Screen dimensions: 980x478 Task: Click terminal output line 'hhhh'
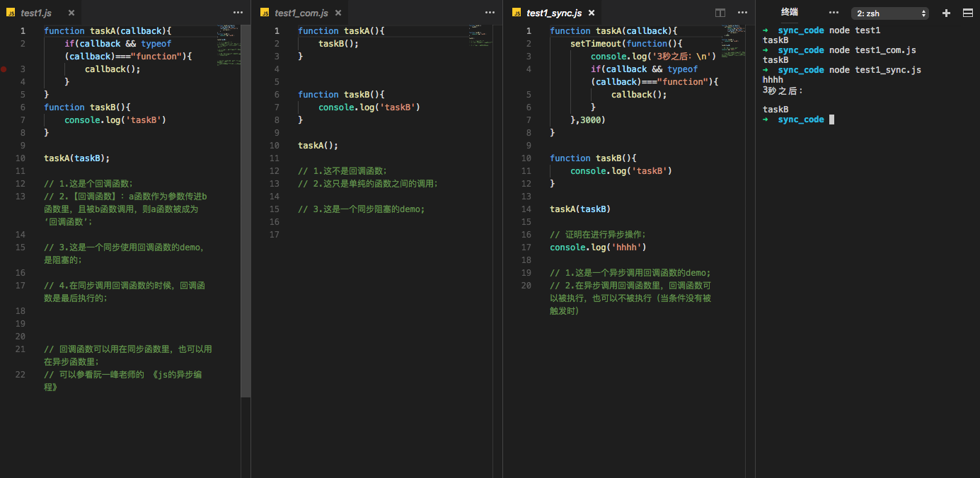tap(773, 80)
